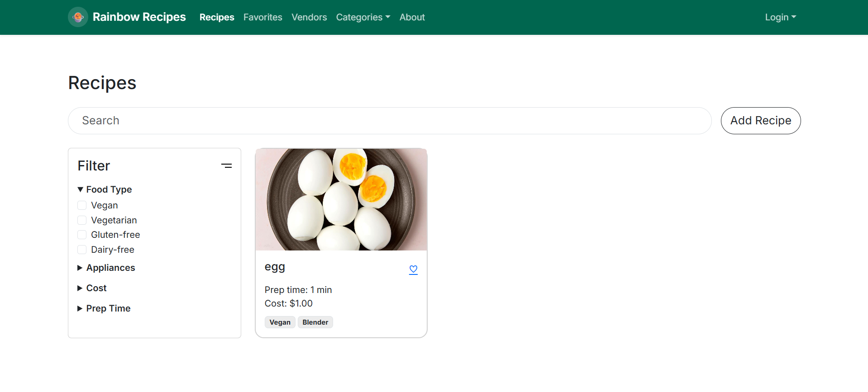Click the Rainbow Recipes logo icon
Image resolution: width=868 pixels, height=392 pixels.
(x=78, y=17)
